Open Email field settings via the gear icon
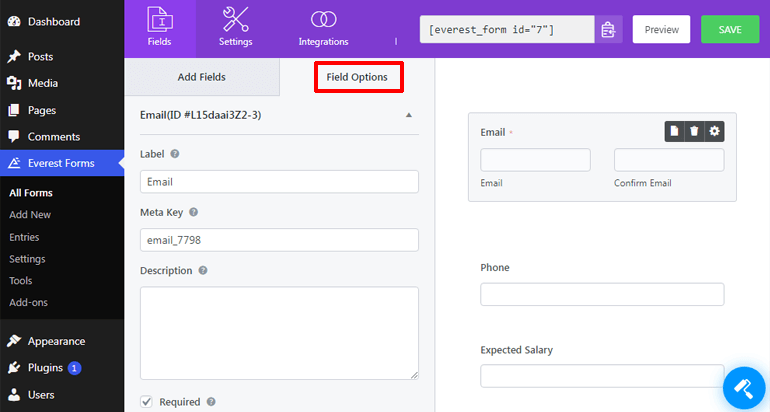 pos(714,131)
